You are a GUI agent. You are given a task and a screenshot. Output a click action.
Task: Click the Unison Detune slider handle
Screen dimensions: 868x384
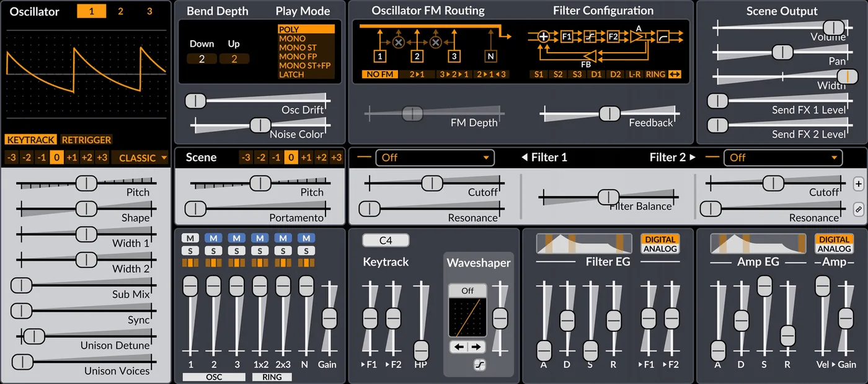[35, 336]
